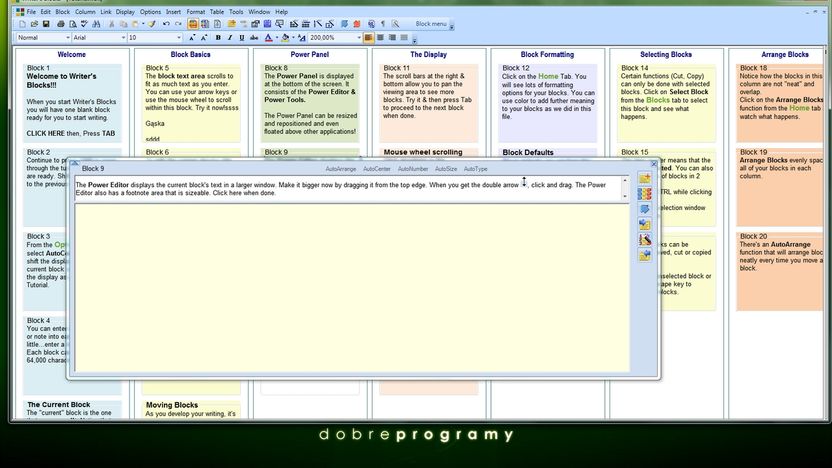Align text left with the toolbar button
The image size is (832, 468).
[x=368, y=38]
